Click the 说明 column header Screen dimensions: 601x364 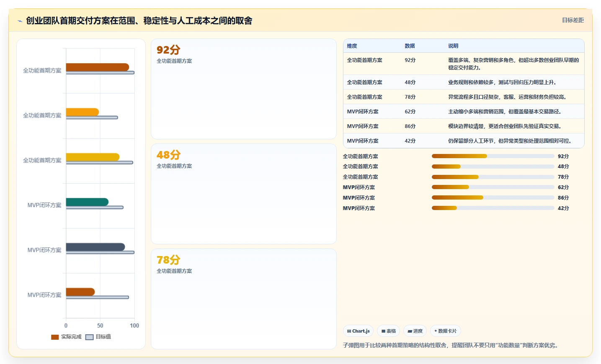pos(453,46)
